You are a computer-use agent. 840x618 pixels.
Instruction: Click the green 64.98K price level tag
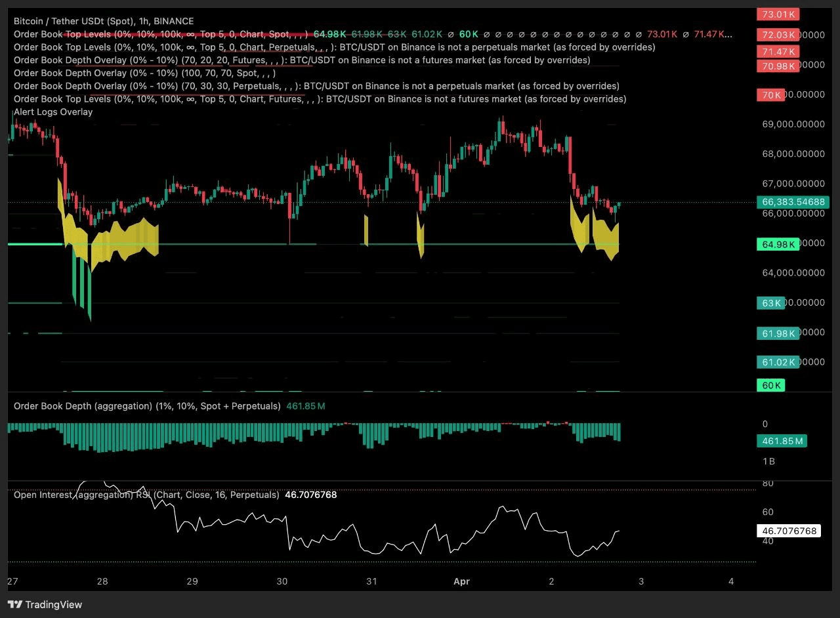(x=777, y=245)
